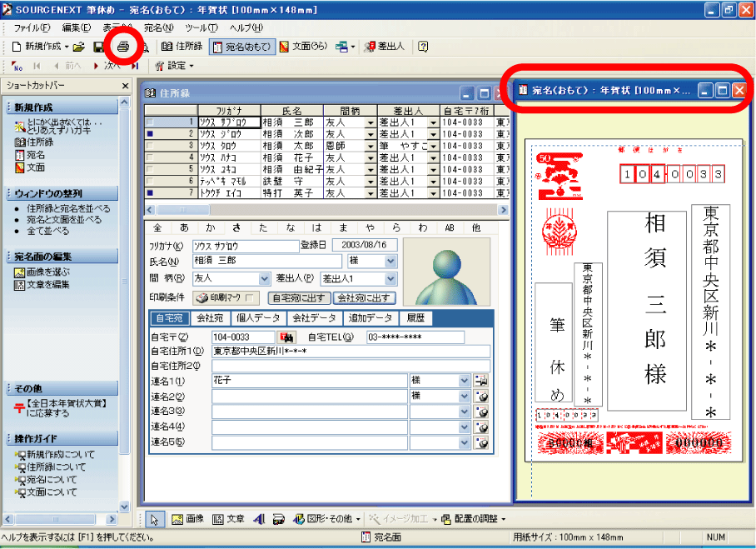Insert image with 画像 tool

[x=188, y=519]
